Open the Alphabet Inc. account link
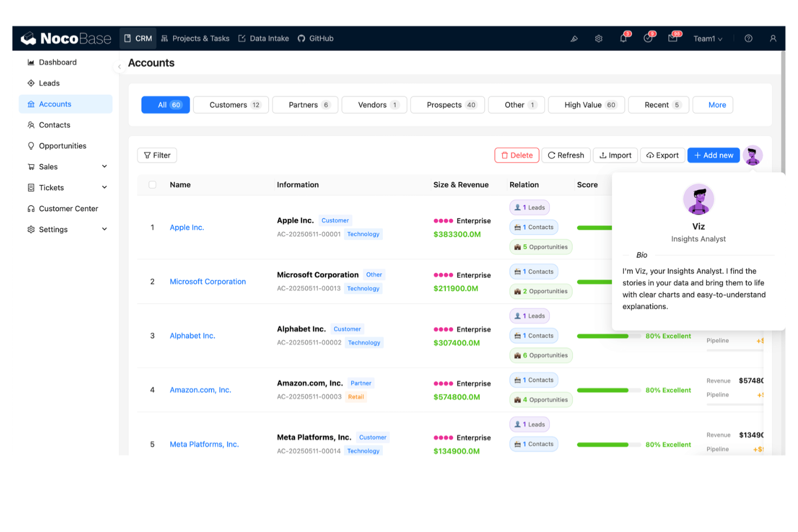 (x=192, y=336)
